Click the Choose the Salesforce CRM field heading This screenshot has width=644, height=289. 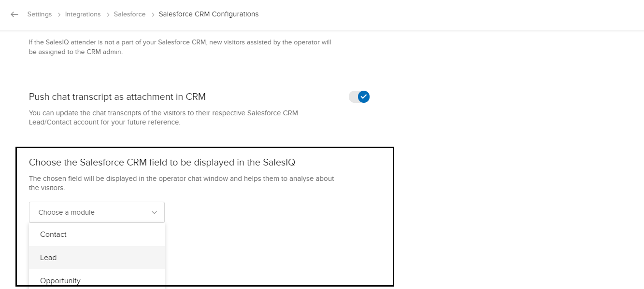(162, 163)
